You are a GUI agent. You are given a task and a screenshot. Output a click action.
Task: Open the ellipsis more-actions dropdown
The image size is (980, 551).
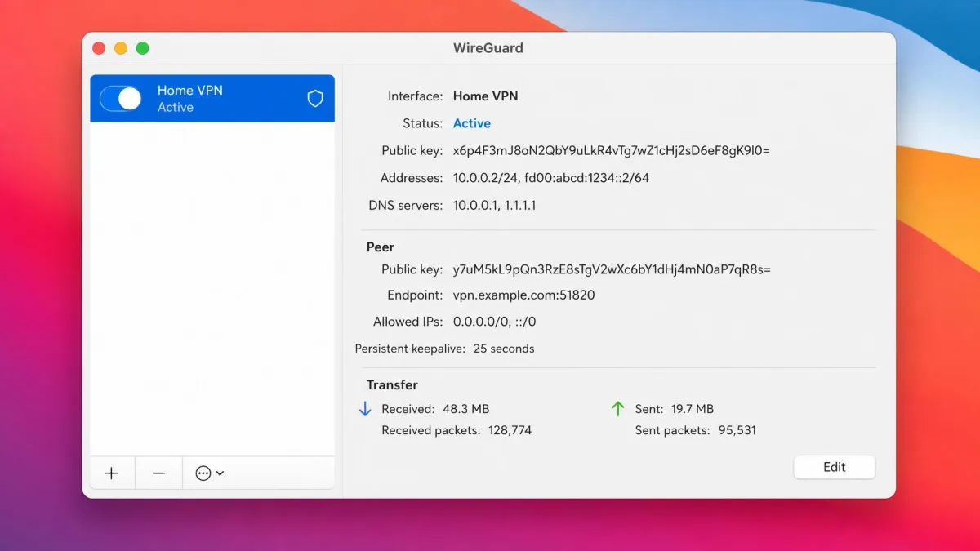[210, 473]
